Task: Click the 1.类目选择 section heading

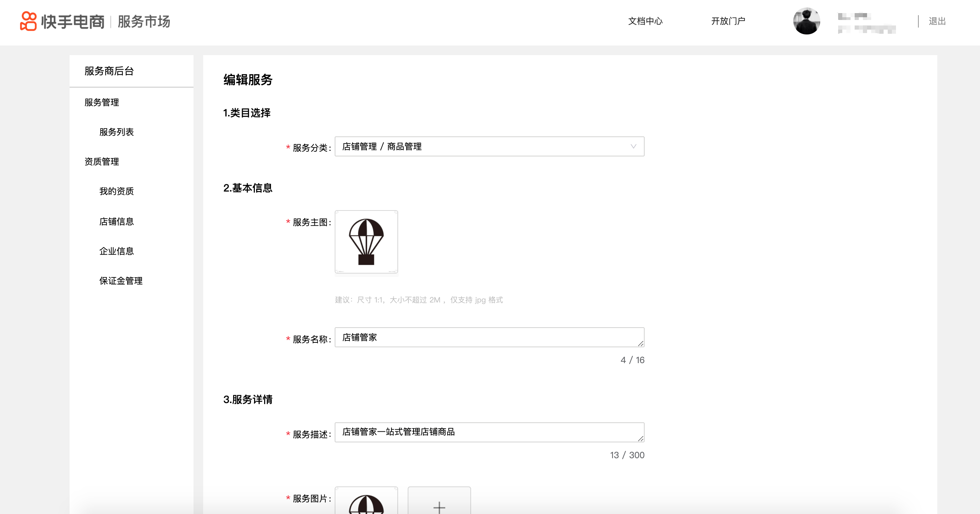Action: tap(247, 113)
